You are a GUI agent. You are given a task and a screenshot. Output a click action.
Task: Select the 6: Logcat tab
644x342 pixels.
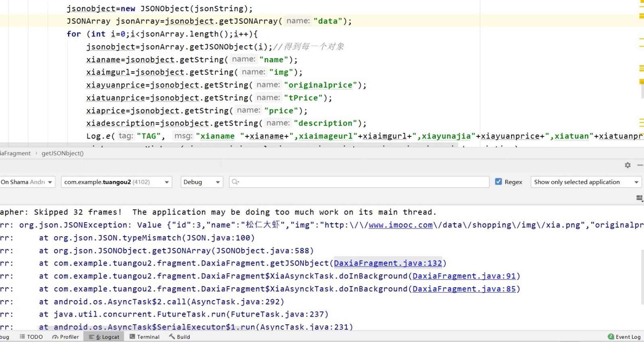point(104,337)
